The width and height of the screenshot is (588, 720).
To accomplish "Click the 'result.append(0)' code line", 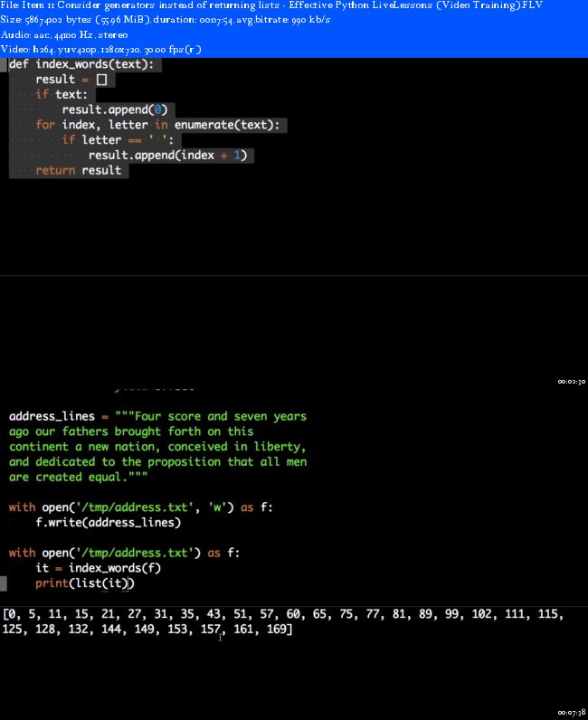I will coord(115,109).
